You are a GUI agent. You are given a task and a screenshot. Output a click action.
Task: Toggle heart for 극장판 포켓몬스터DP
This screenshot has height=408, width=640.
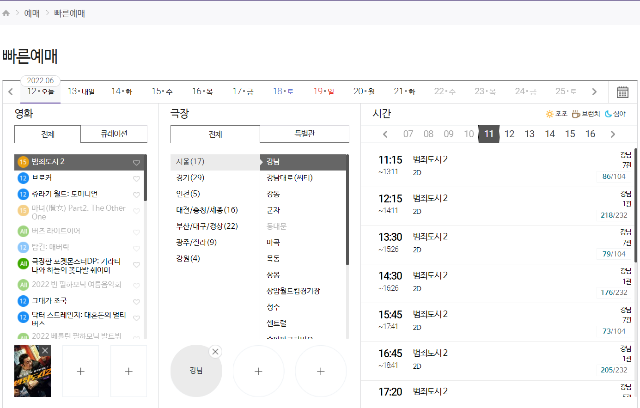(136, 265)
